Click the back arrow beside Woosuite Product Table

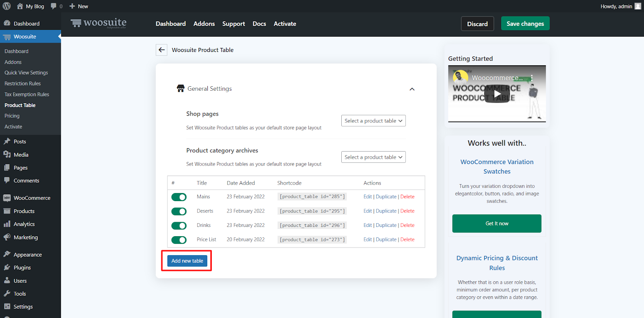(x=162, y=50)
